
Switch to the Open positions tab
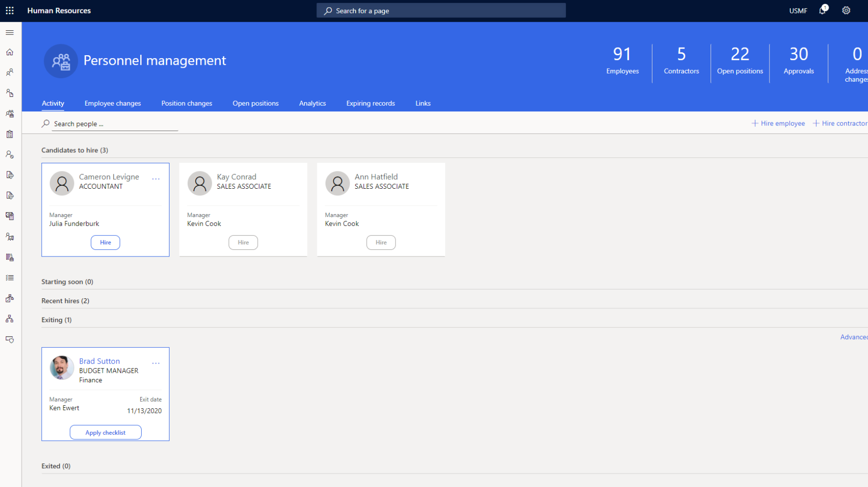coord(255,103)
